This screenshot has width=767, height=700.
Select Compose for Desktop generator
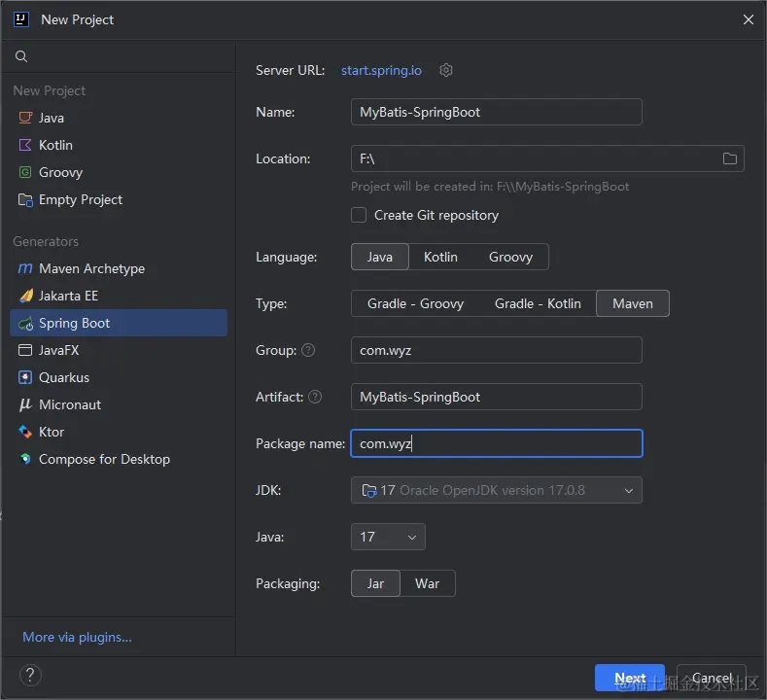click(119, 459)
